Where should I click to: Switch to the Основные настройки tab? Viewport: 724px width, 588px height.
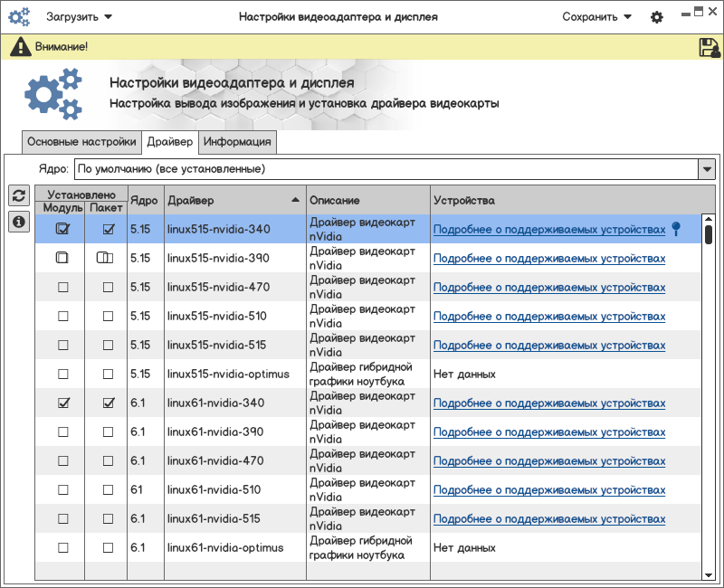pos(81,142)
